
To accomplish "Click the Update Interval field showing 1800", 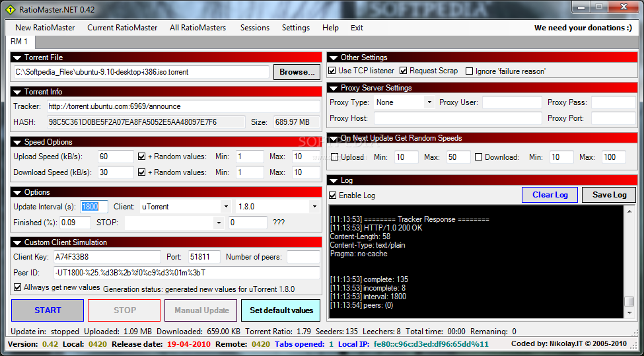I will point(94,207).
